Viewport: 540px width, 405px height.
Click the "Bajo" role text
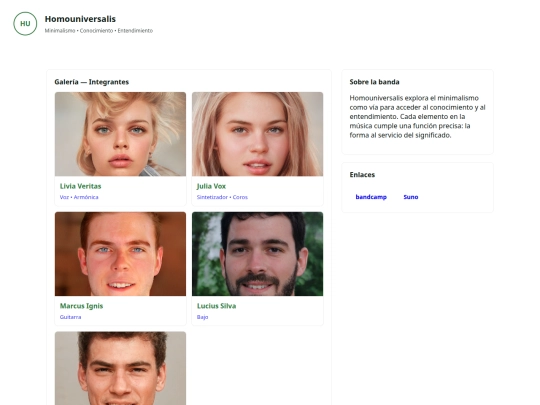click(202, 317)
